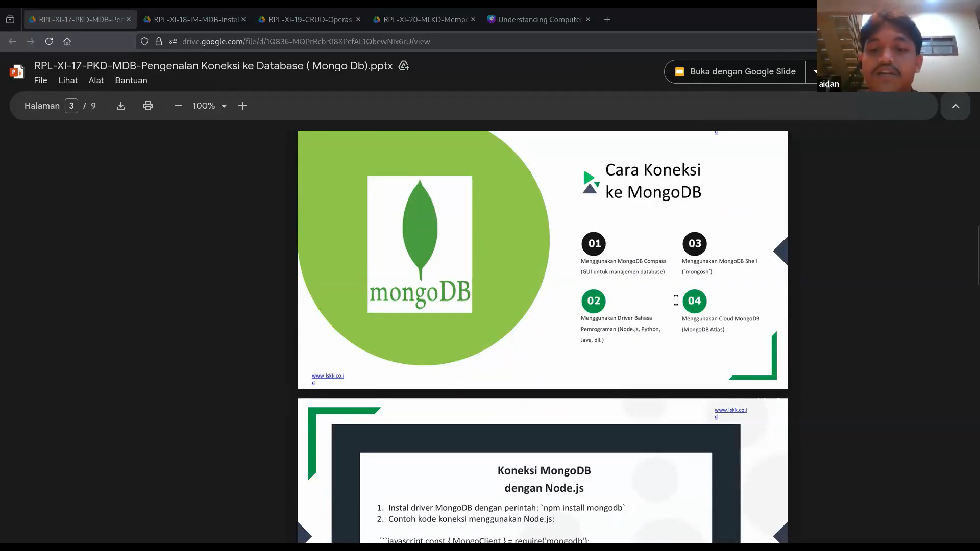The height and width of the screenshot is (551, 980).
Task: Go to browser home icon
Action: [x=67, y=41]
